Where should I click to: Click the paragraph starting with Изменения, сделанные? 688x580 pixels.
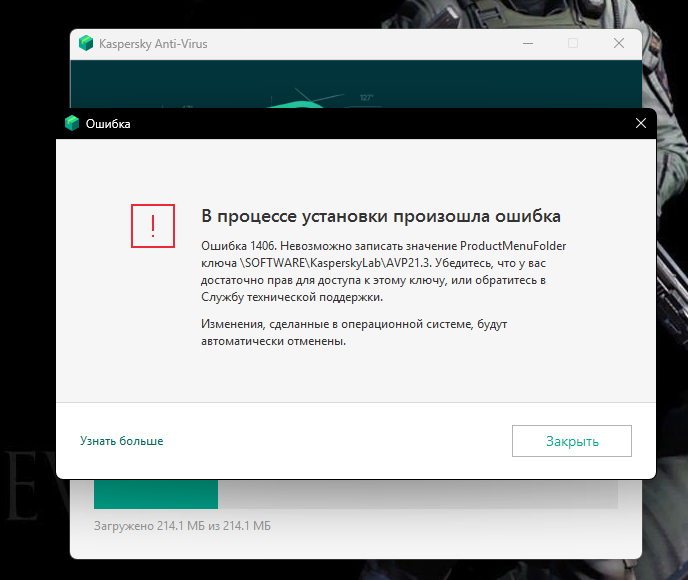click(354, 332)
